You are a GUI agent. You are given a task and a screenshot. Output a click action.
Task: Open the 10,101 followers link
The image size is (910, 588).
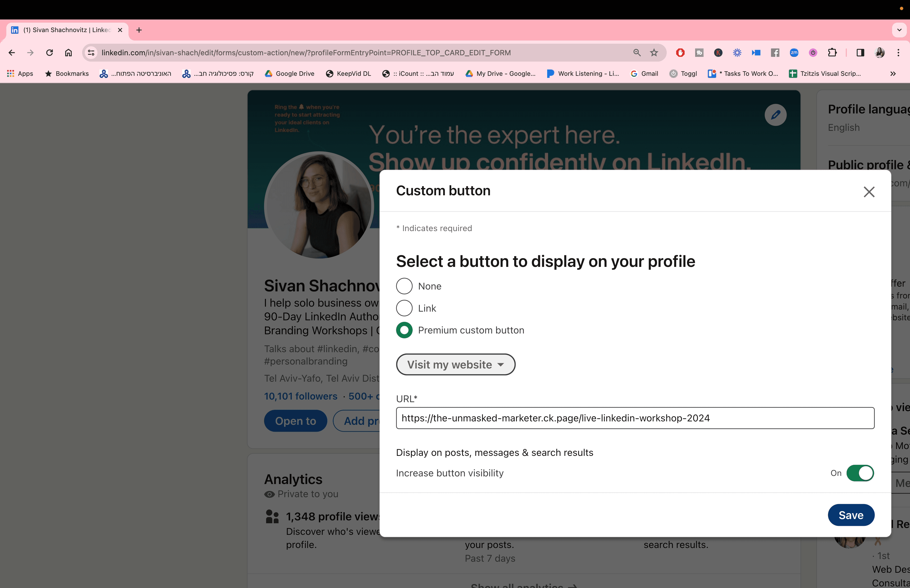300,396
